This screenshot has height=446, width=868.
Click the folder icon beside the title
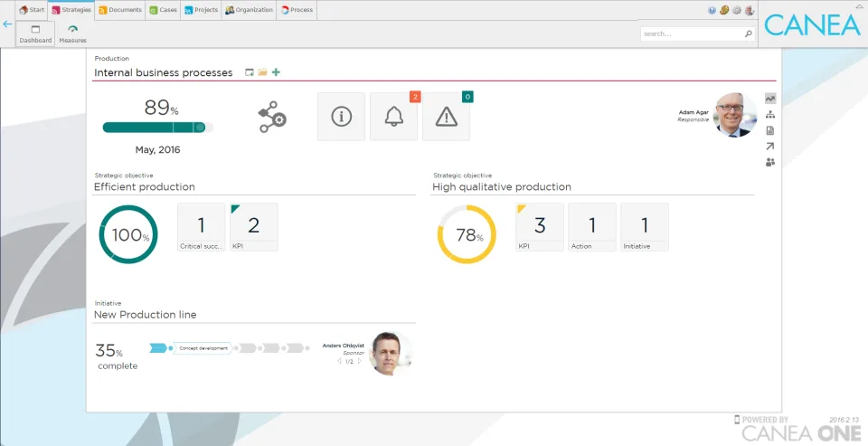[x=262, y=72]
